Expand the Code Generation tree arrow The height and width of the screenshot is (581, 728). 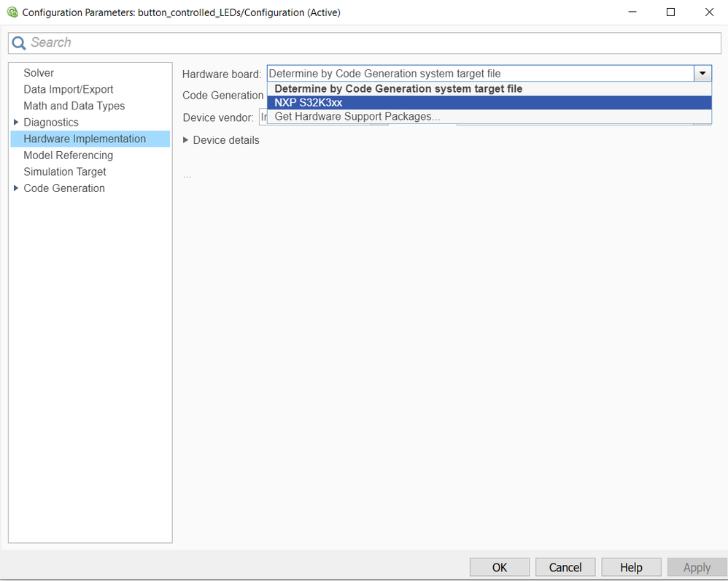coord(16,188)
